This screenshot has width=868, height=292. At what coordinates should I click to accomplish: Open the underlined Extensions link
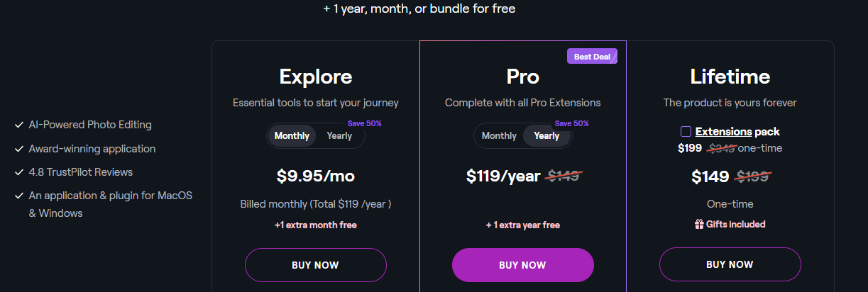[x=723, y=131]
